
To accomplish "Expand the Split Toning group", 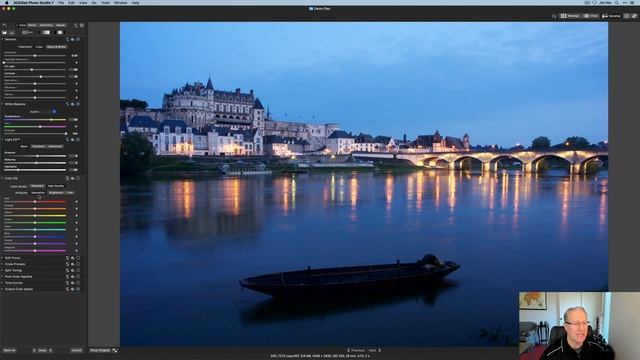I will coord(2,270).
